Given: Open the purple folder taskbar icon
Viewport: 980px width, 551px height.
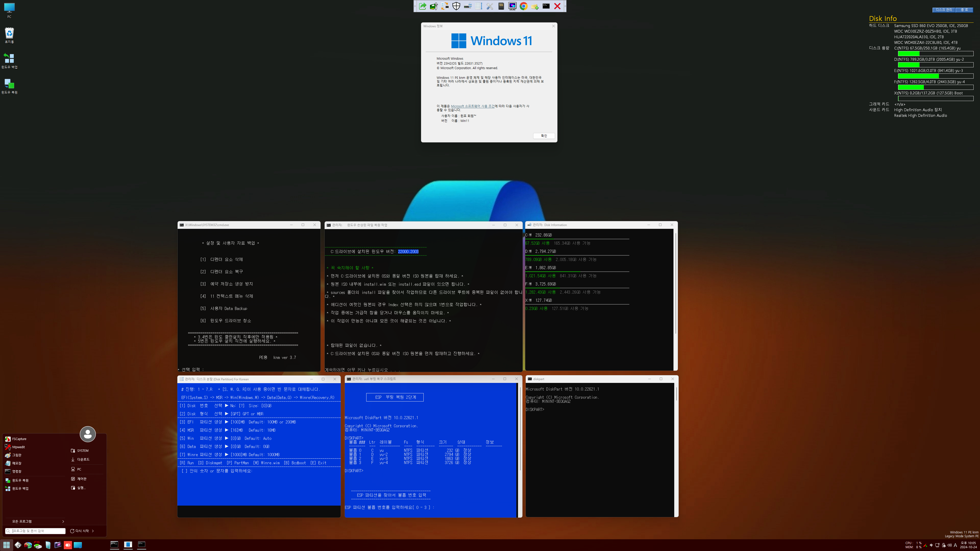Looking at the screenshot, I should (x=58, y=545).
